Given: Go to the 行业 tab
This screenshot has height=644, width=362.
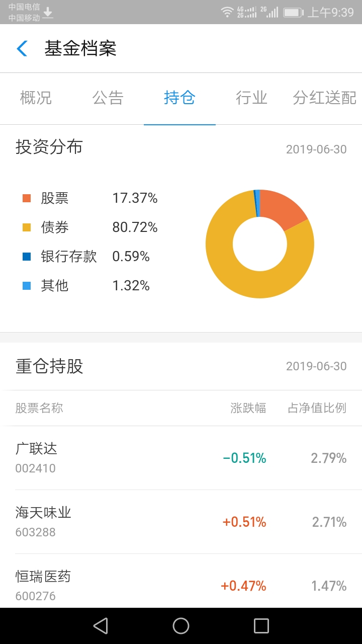Looking at the screenshot, I should [x=251, y=98].
